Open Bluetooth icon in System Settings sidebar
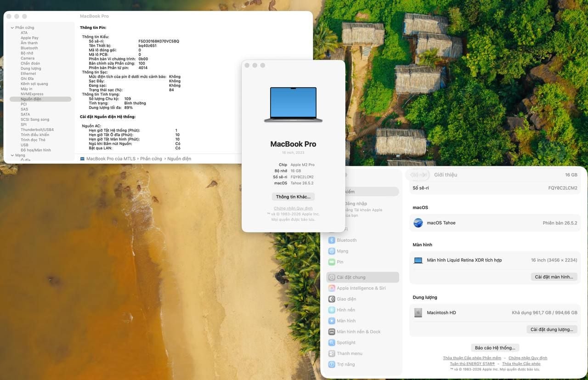 (332, 240)
